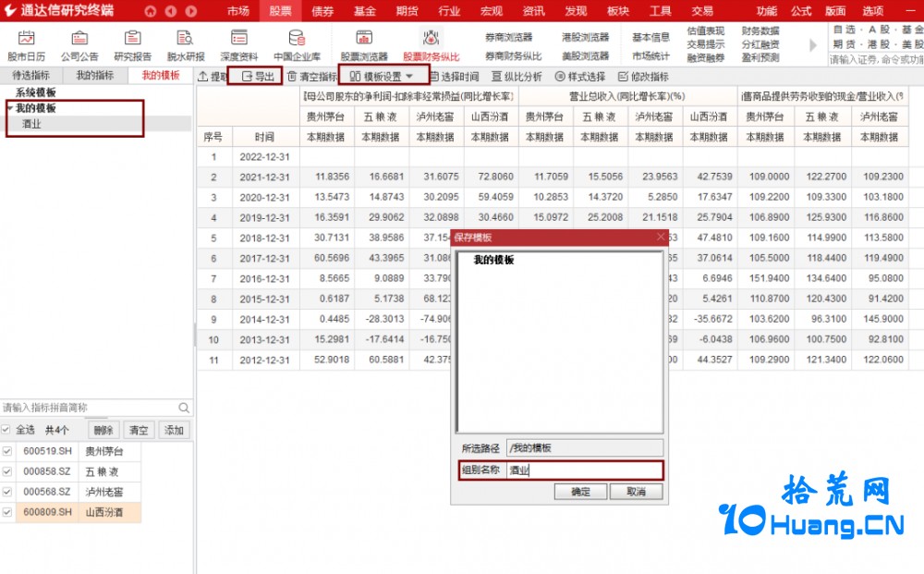The width and height of the screenshot is (924, 574).
Task: Switch to 待选指标 tab
Action: coord(31,76)
